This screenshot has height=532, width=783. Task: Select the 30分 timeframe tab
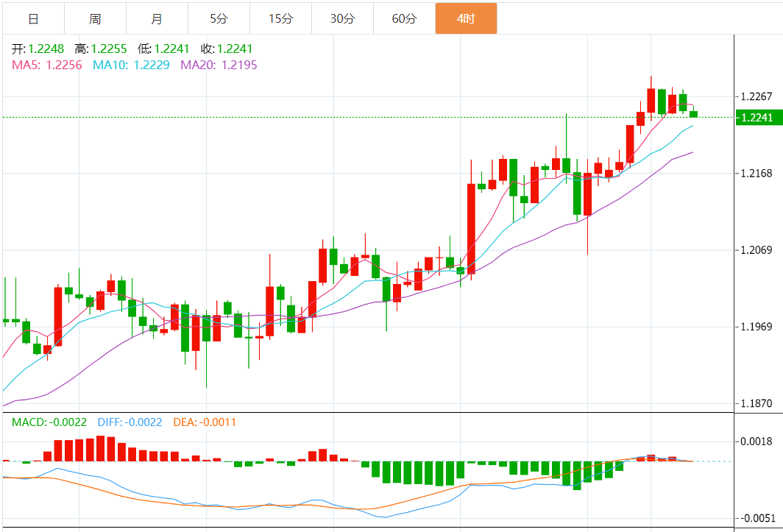pyautogui.click(x=343, y=19)
